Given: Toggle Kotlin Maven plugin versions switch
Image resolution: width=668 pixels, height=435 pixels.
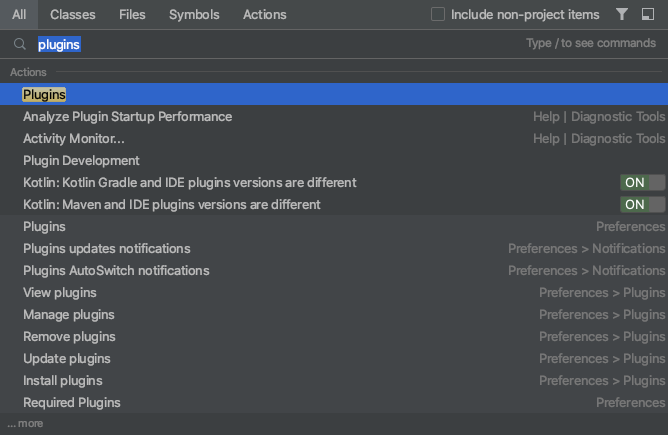Looking at the screenshot, I should tap(642, 205).
